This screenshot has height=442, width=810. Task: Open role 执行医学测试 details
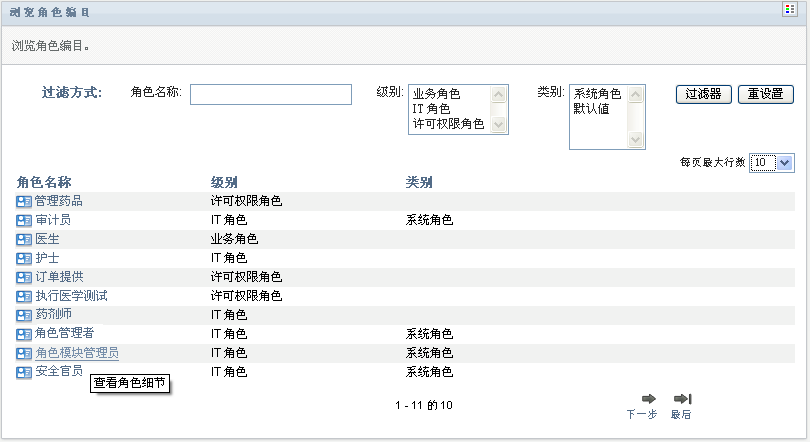[x=71, y=296]
